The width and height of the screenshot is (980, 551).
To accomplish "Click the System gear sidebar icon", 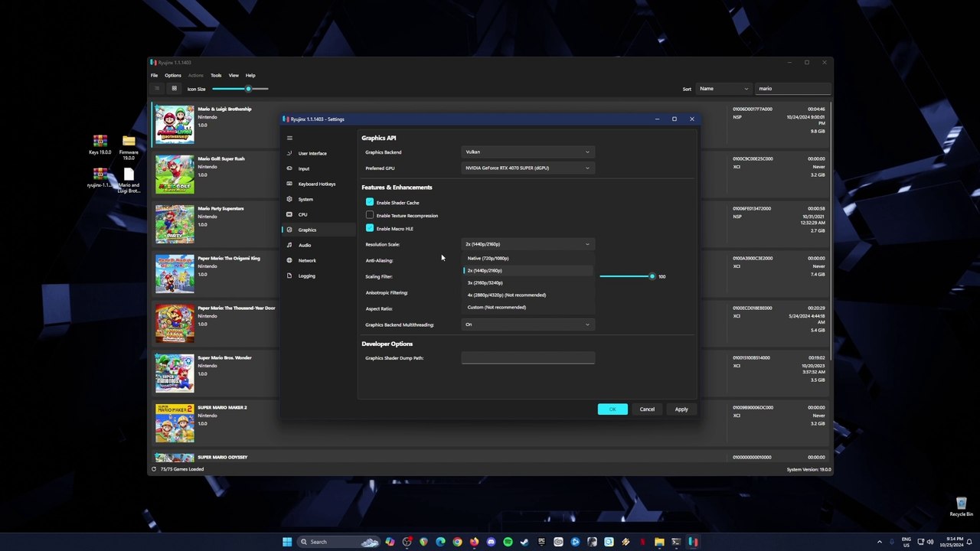I will 289,199.
